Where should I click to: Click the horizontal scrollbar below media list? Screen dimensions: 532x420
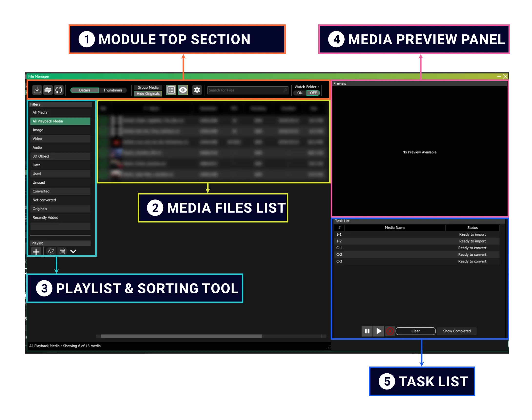pyautogui.click(x=181, y=336)
